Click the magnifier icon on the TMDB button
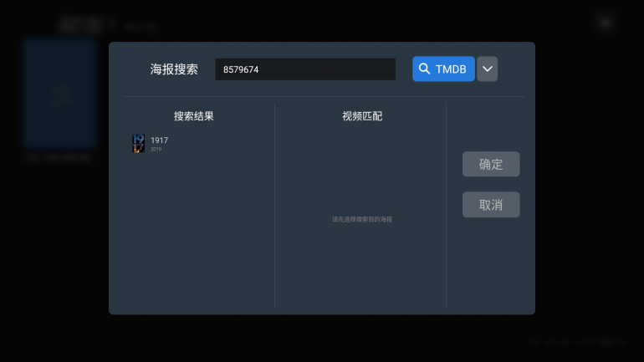 425,69
